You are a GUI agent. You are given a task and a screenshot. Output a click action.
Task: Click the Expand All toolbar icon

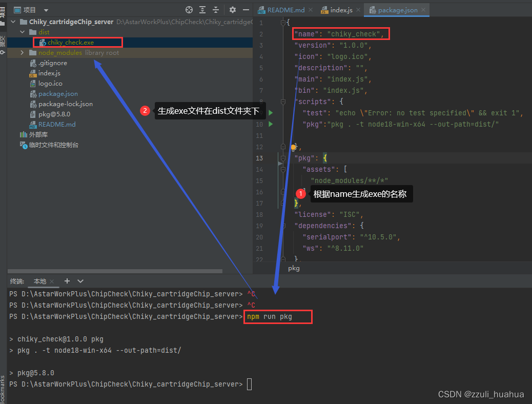point(202,9)
